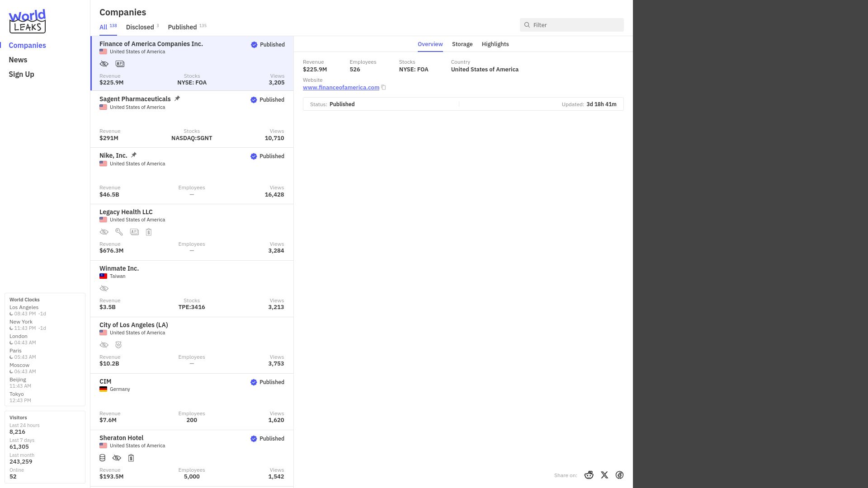This screenshot has width=868, height=488.
Task: Open the Highlights tab
Action: [x=495, y=44]
